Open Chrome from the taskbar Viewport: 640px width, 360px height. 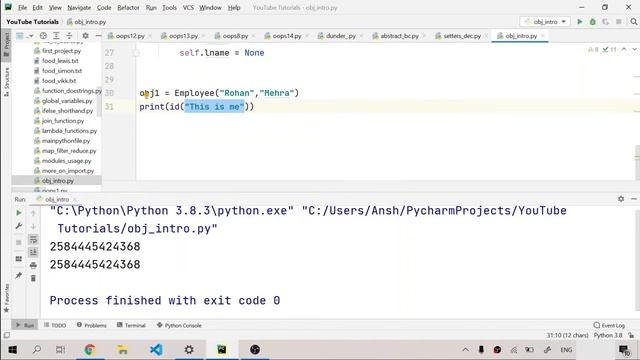tap(90, 350)
